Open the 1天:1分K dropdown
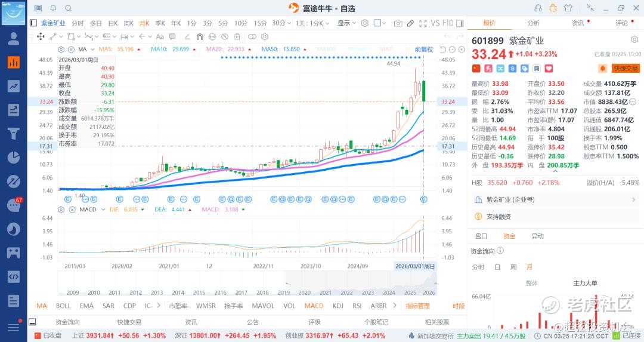The height and width of the screenshot is (342, 644). (312, 23)
